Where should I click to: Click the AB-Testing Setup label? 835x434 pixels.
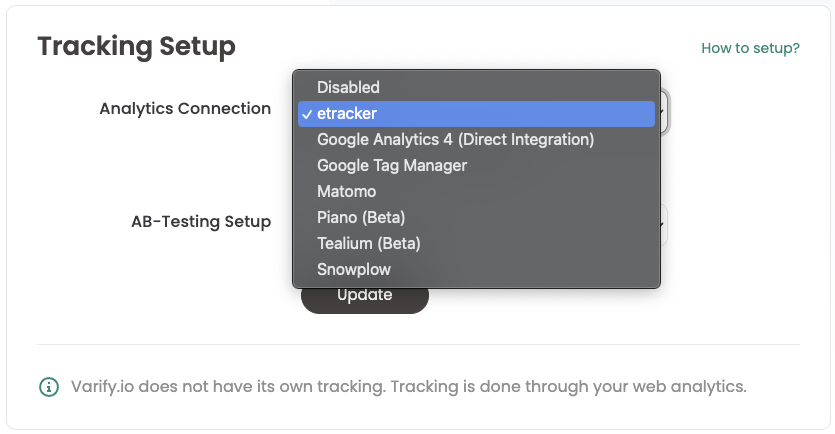(201, 222)
